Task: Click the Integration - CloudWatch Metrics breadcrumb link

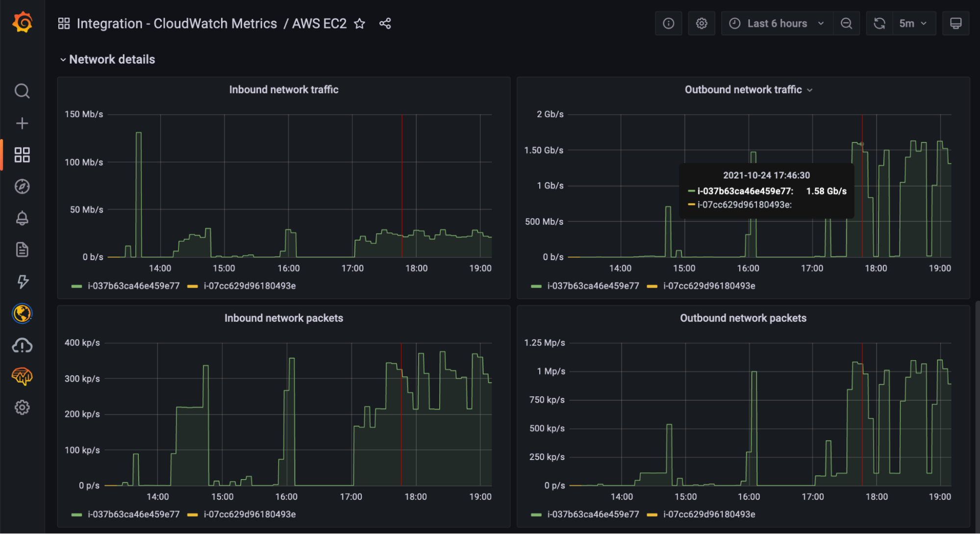Action: 176,24
